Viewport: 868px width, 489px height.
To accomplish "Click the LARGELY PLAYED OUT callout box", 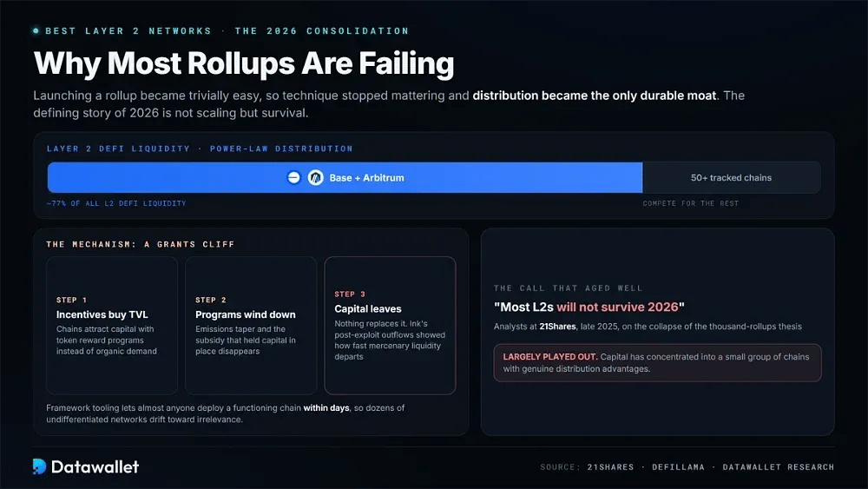I will click(x=658, y=363).
